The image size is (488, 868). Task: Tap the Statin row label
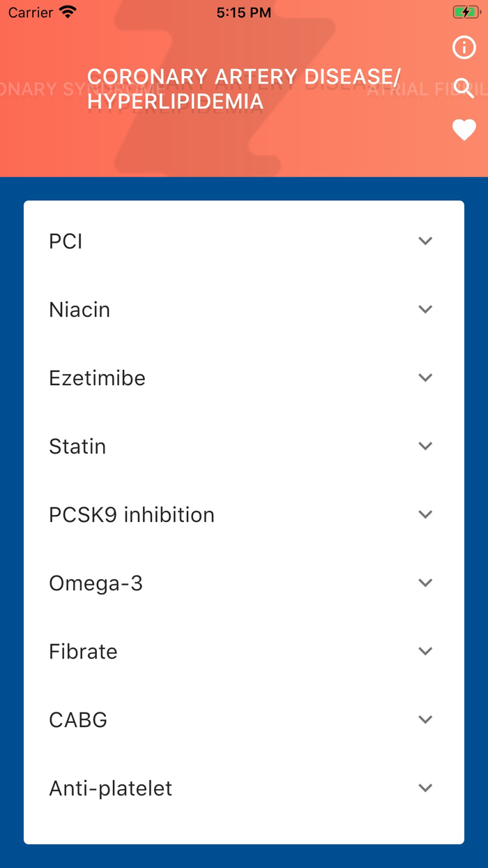(x=77, y=446)
